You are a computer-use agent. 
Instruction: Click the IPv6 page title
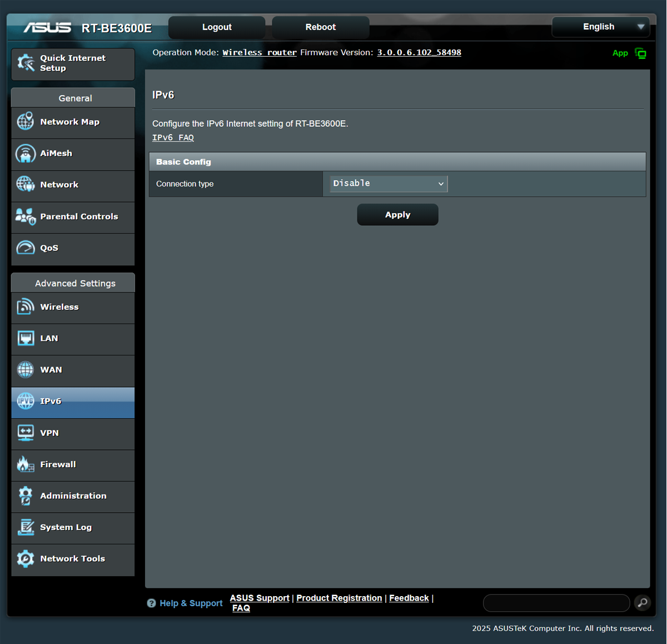163,95
